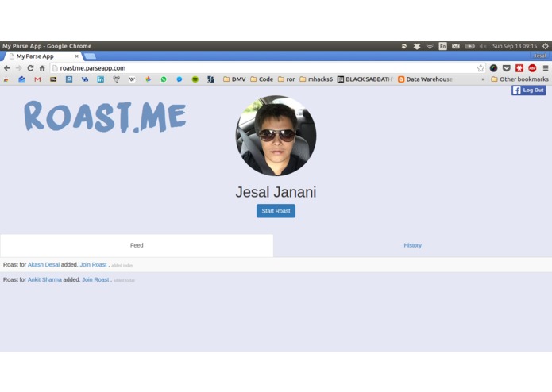
Task: Bookmark this page with the star icon
Action: pyautogui.click(x=481, y=68)
